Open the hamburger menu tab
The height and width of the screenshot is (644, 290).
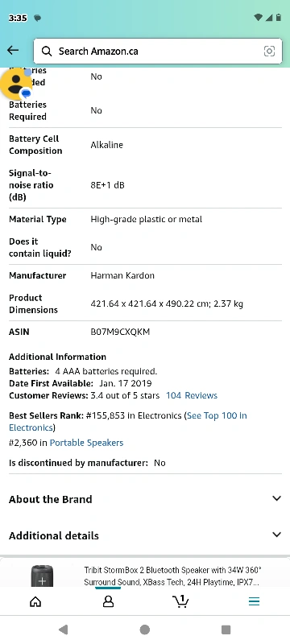coord(255,601)
